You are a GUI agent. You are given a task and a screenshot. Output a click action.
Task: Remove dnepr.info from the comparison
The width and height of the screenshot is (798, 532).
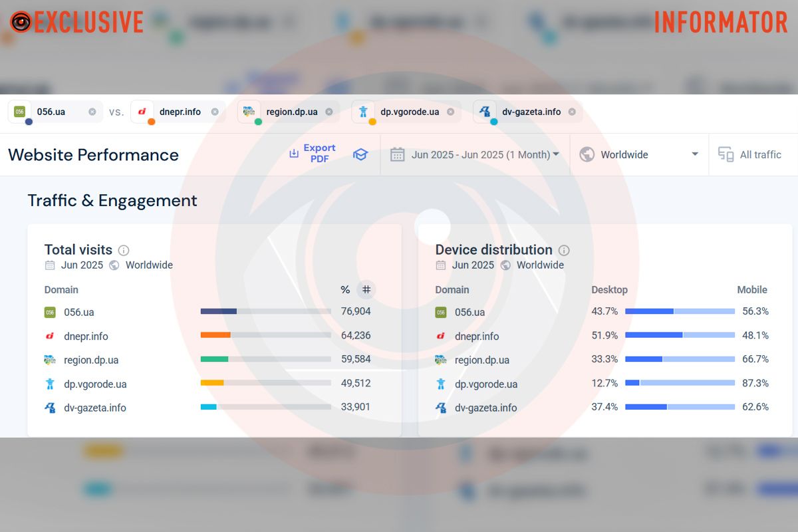pos(215,112)
